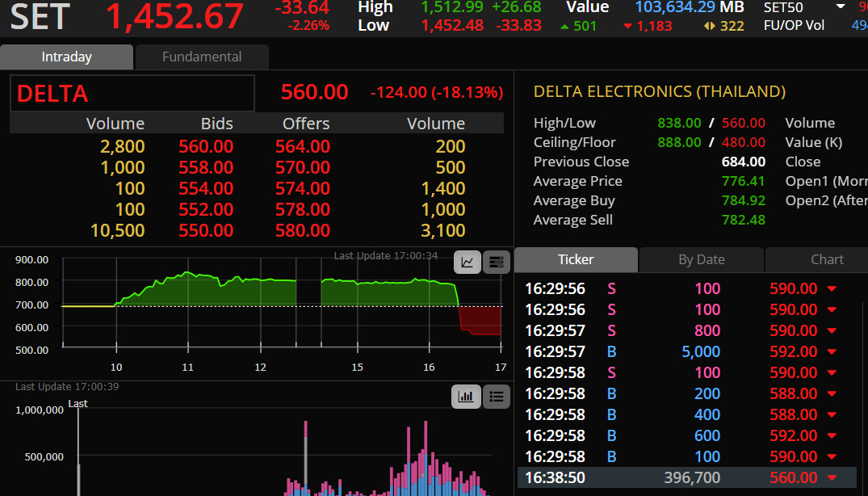The image size is (868, 496).
Task: Select bid price 552.00
Action: (x=206, y=210)
